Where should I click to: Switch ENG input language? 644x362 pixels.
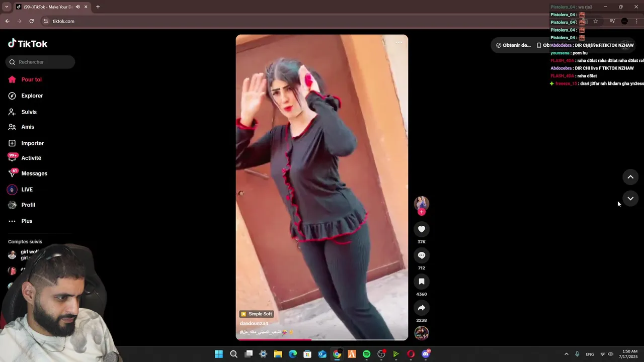point(590,354)
